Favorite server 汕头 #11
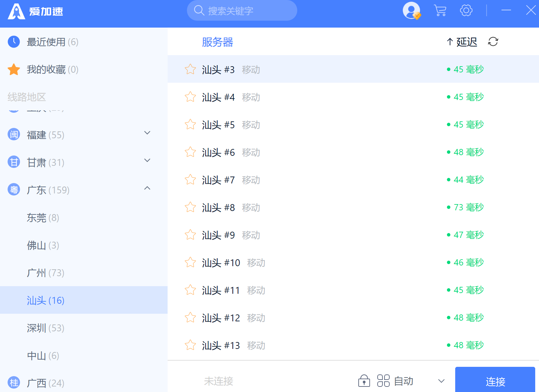 point(190,290)
